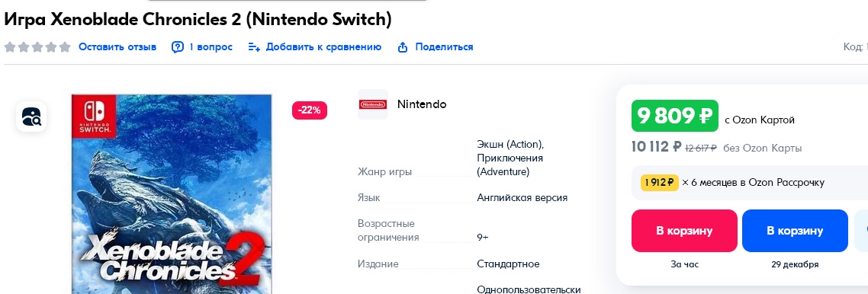868x294 pixels.
Task: Click the Xenoblade Chronicles 2 cover image
Action: [x=172, y=194]
